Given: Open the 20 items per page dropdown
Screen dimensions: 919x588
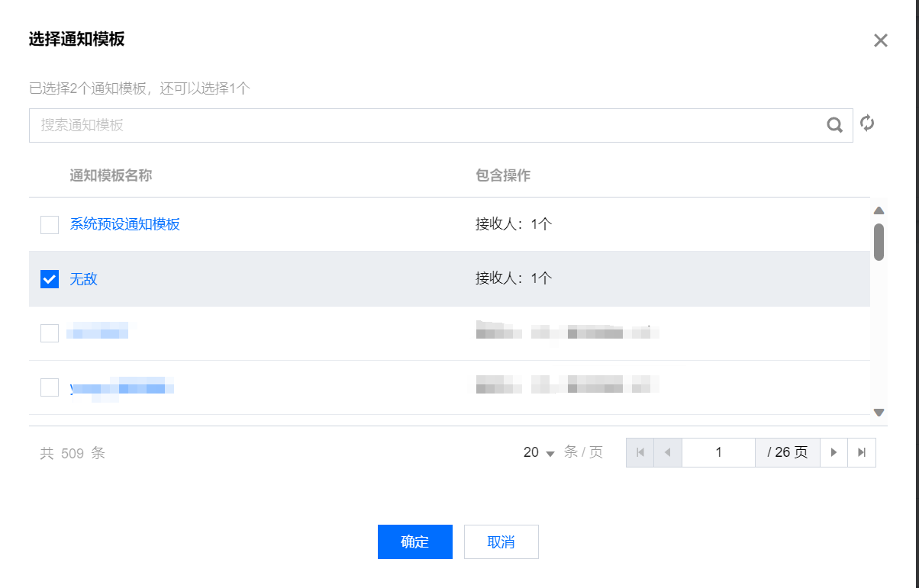Looking at the screenshot, I should [539, 452].
